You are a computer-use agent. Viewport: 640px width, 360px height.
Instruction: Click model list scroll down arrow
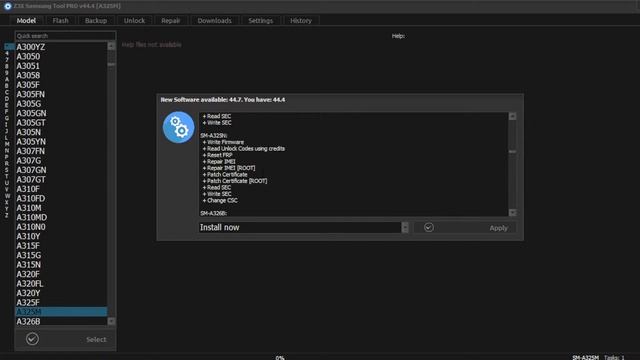[111, 322]
